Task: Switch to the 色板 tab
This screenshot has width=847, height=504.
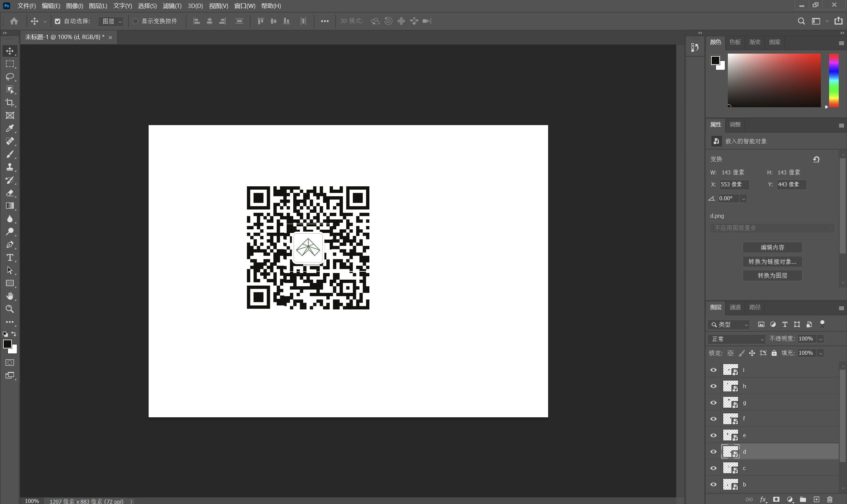Action: pos(735,42)
